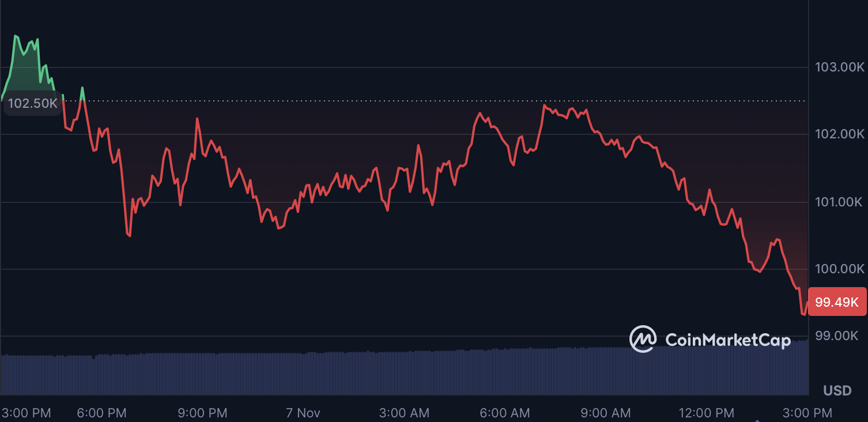Select the 101.00K price axis label
This screenshot has width=868, height=422.
(839, 202)
